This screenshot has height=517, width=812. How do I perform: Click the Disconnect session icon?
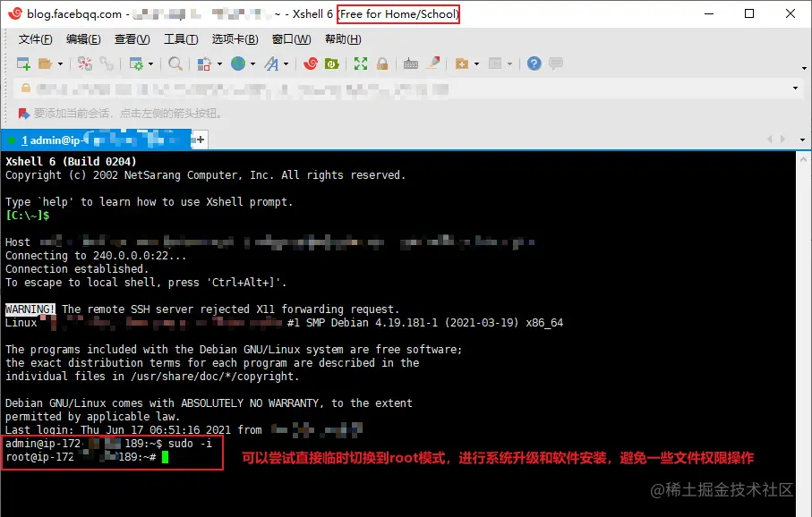click(x=85, y=64)
